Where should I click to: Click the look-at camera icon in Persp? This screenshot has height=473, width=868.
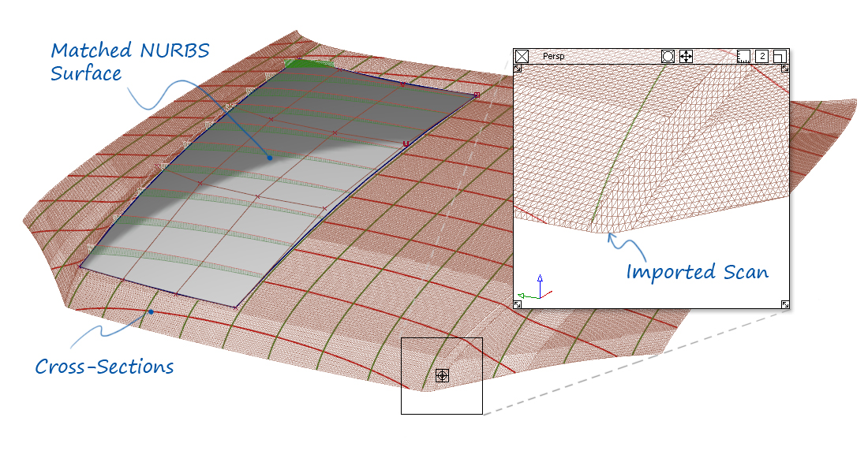pyautogui.click(x=668, y=57)
